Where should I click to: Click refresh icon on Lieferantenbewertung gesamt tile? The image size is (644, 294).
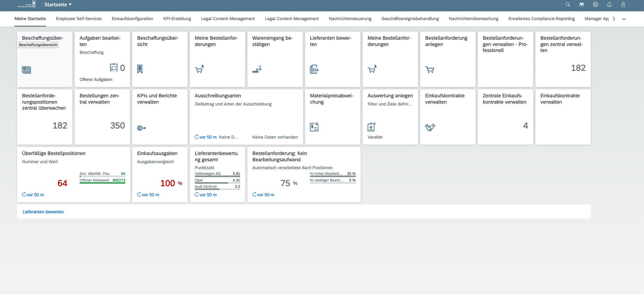click(x=197, y=194)
